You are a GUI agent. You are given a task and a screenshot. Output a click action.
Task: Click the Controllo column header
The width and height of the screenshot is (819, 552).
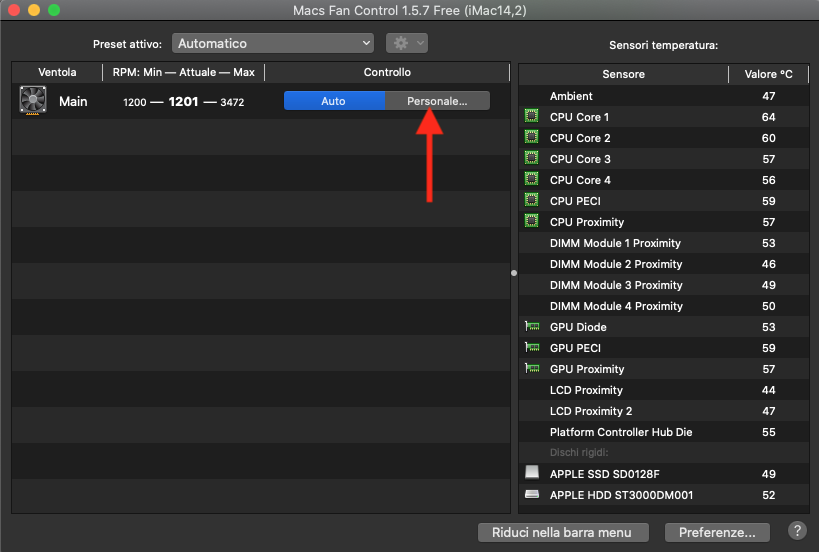387,72
